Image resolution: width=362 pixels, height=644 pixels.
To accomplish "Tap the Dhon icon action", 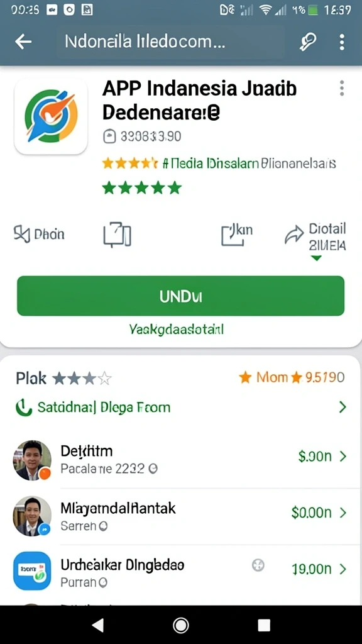I will [x=22, y=234].
